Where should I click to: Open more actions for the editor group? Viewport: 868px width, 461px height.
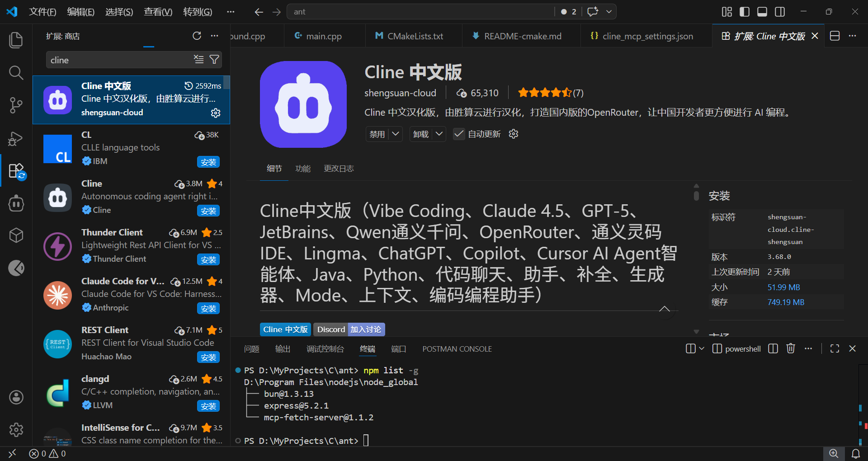coord(853,36)
